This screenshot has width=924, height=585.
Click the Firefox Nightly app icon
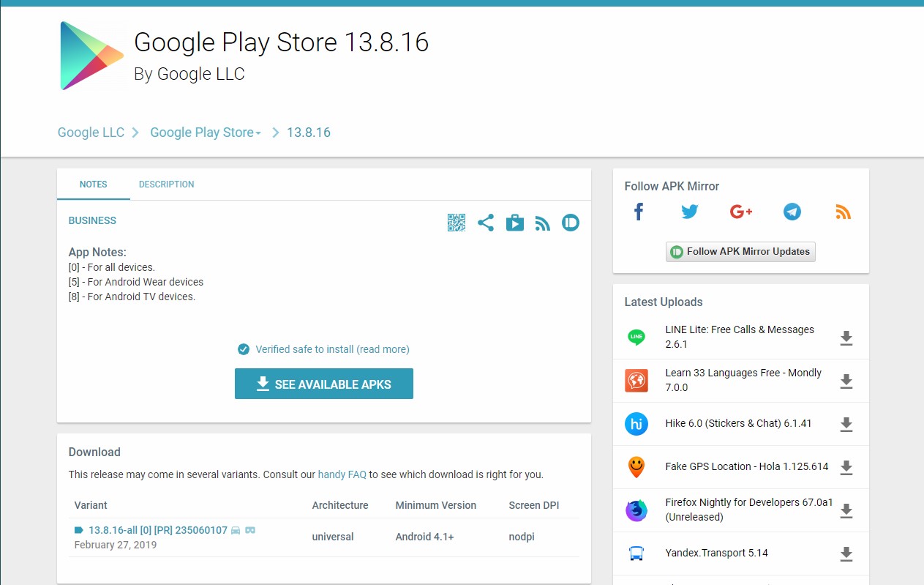[x=636, y=510]
